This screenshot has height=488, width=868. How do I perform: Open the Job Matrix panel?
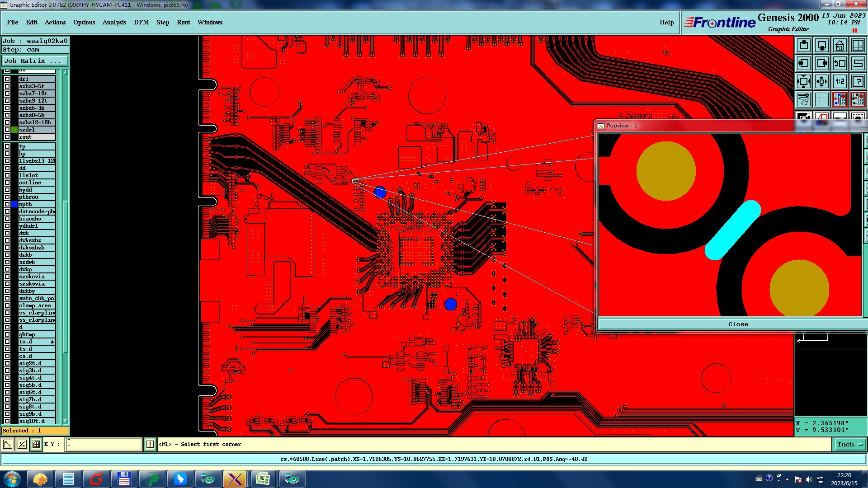[35, 61]
